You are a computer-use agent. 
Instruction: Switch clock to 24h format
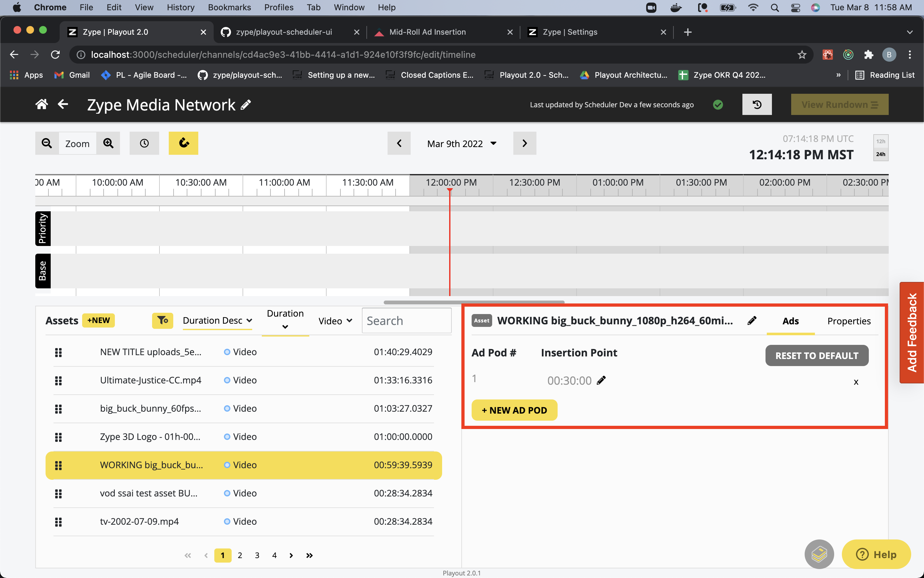pyautogui.click(x=880, y=154)
